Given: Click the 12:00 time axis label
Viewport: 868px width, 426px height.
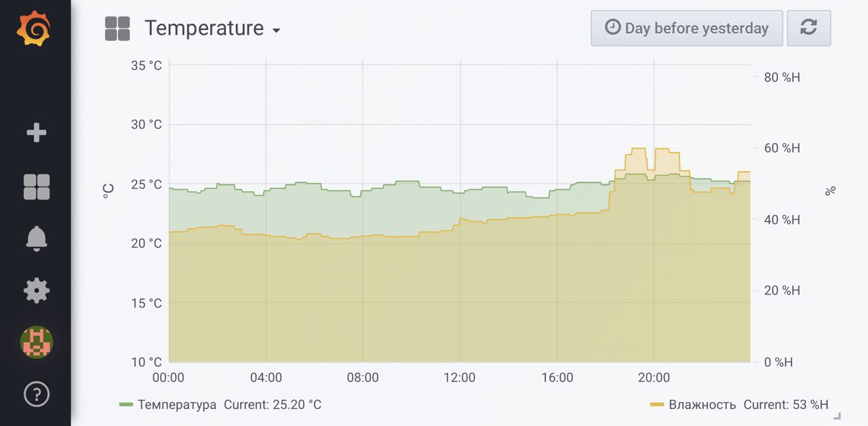Looking at the screenshot, I should 460,378.
